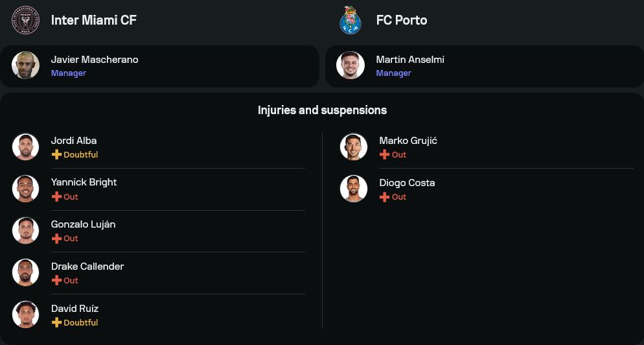Click the red out cross under Yannick Bright
This screenshot has width=644, height=345.
tap(56, 196)
